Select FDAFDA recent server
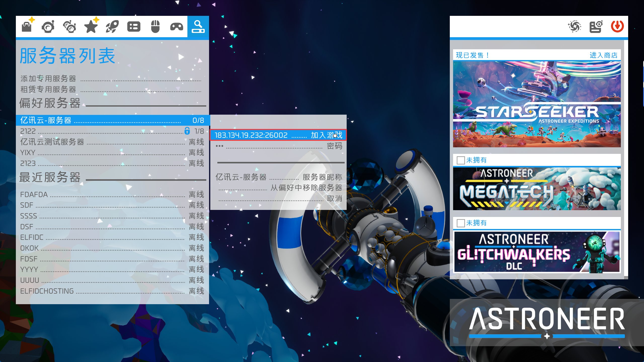This screenshot has width=644, height=362. pos(112,194)
